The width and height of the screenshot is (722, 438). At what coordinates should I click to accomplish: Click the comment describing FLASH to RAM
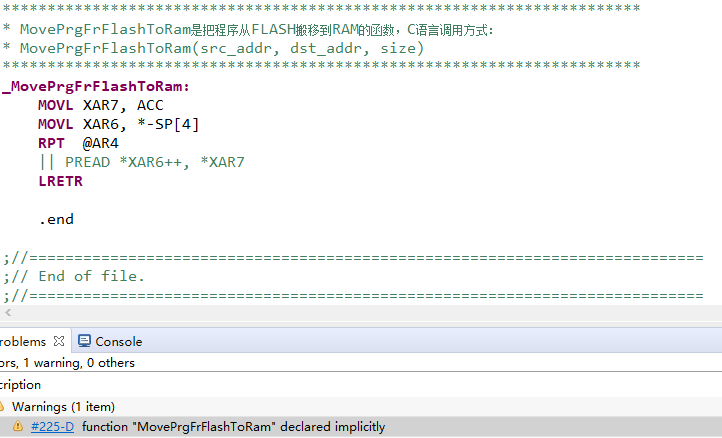coord(248,29)
